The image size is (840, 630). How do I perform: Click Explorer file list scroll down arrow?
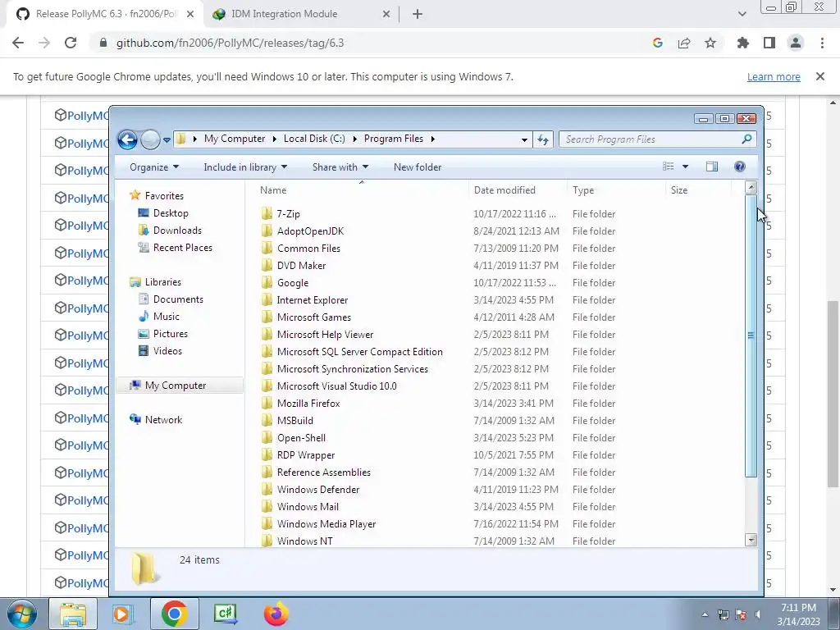tap(751, 540)
